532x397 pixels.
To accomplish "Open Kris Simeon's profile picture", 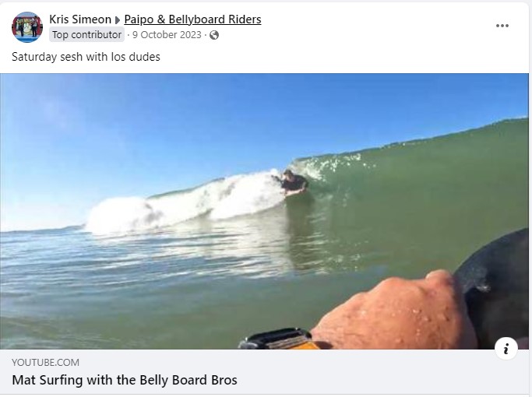I will (x=27, y=27).
